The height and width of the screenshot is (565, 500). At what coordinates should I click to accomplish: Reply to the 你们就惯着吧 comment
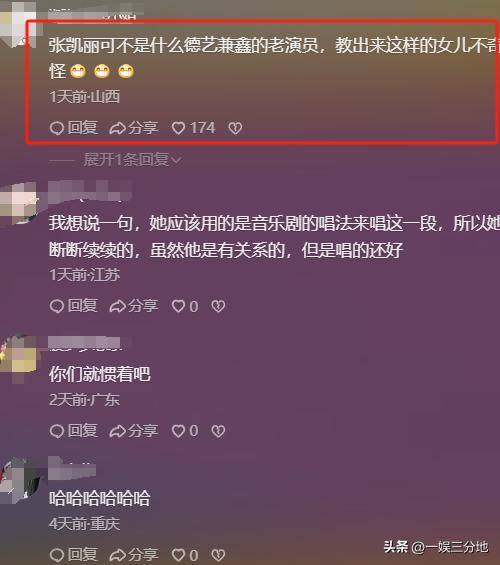(73, 431)
